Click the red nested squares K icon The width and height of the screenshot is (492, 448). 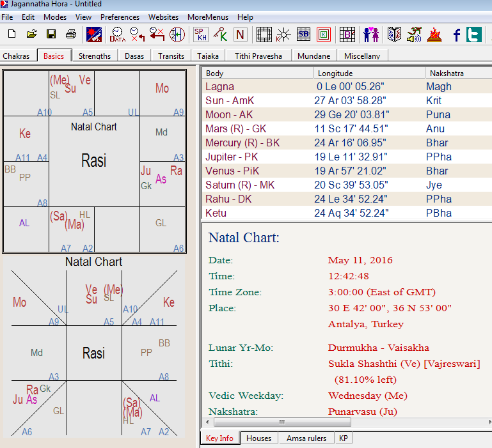tap(324, 34)
